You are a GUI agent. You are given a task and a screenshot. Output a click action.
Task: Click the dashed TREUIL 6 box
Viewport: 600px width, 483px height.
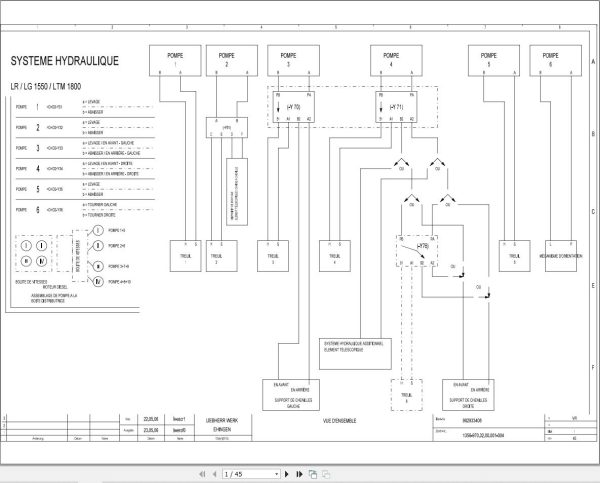[407, 395]
